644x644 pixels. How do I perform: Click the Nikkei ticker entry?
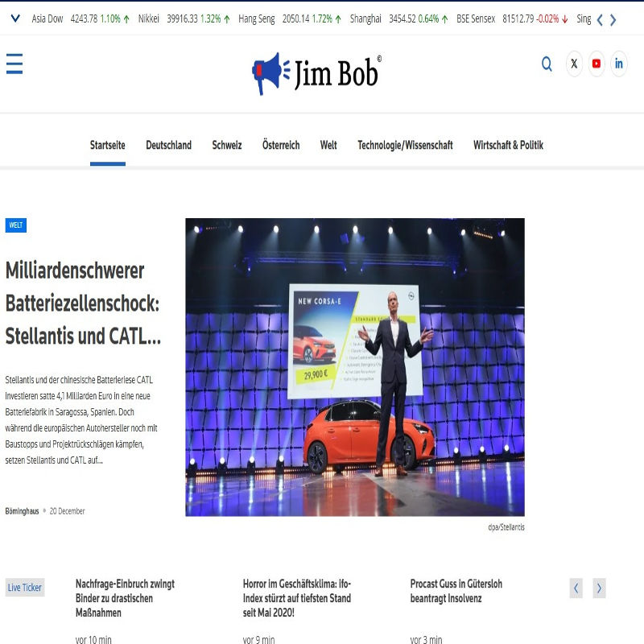pos(184,19)
